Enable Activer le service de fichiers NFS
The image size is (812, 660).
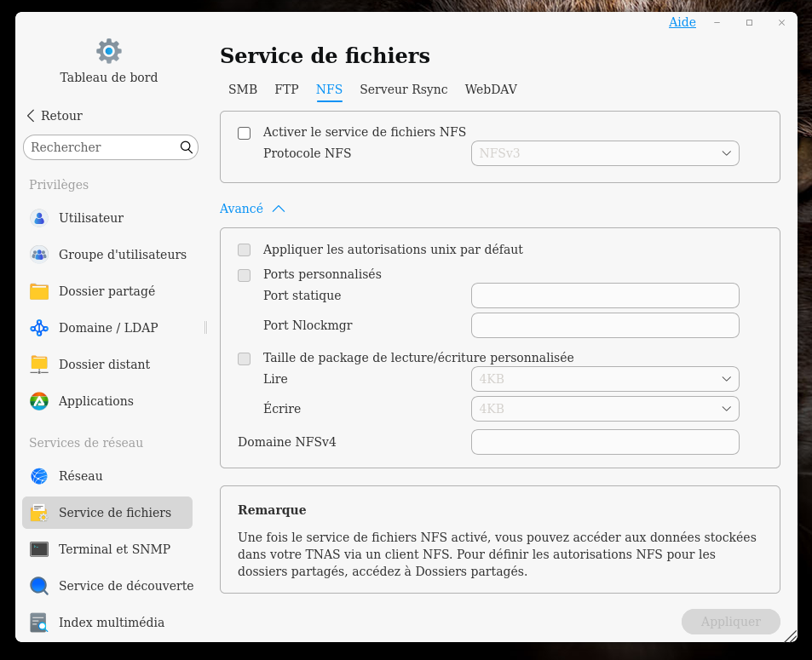[245, 133]
